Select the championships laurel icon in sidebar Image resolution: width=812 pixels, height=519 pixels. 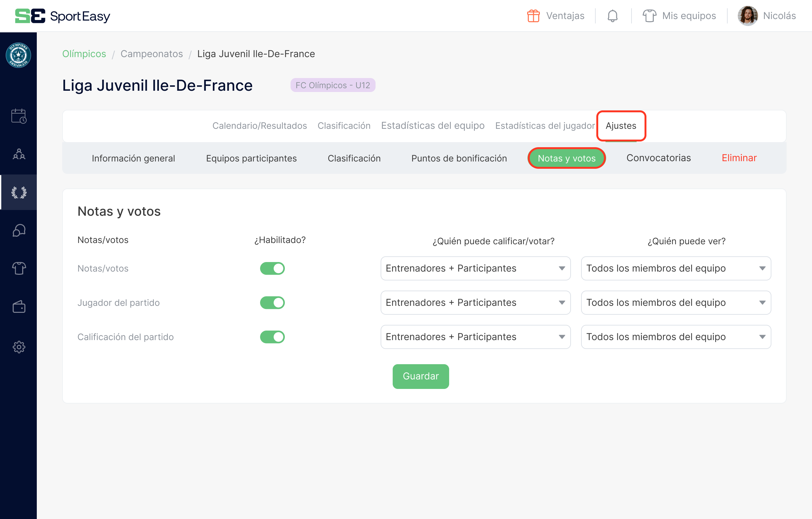click(19, 192)
